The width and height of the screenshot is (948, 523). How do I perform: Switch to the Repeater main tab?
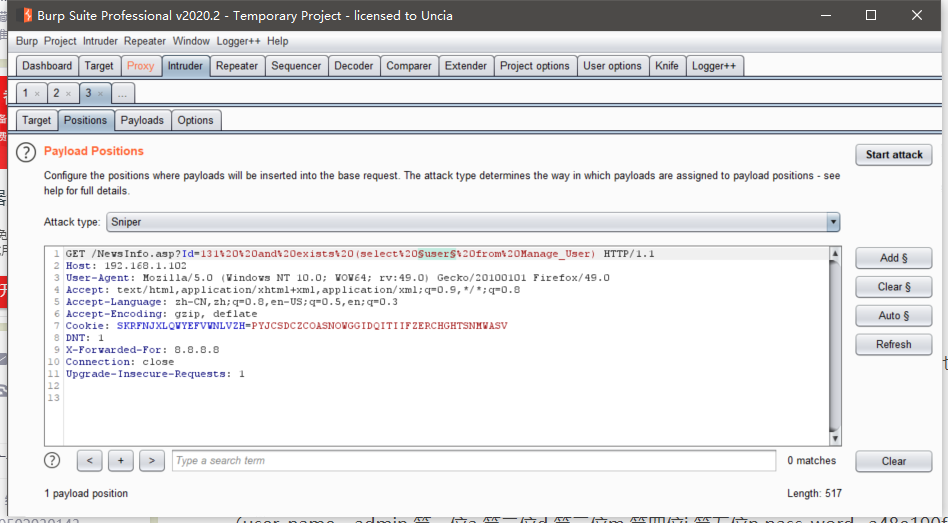click(237, 66)
